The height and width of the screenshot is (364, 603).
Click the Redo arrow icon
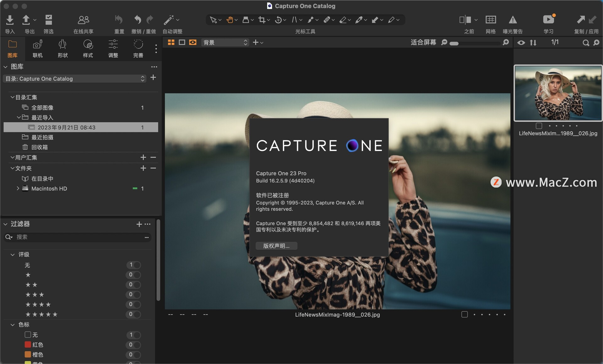150,20
